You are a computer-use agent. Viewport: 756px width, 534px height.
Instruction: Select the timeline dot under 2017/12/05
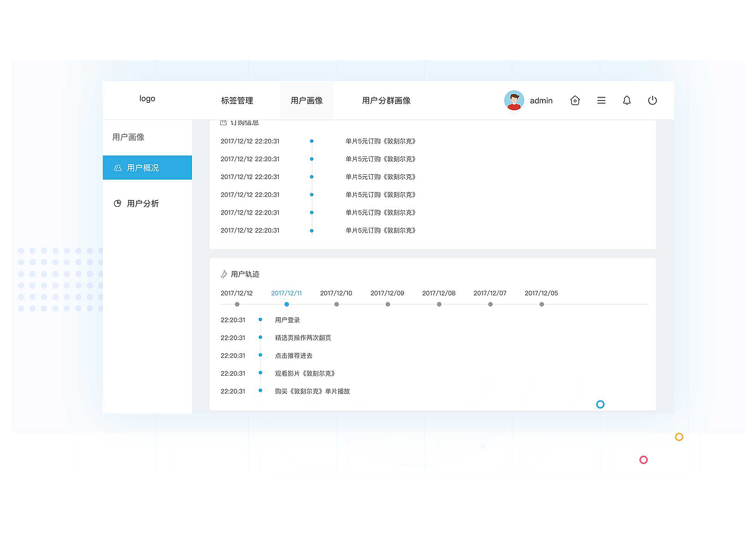point(542,304)
